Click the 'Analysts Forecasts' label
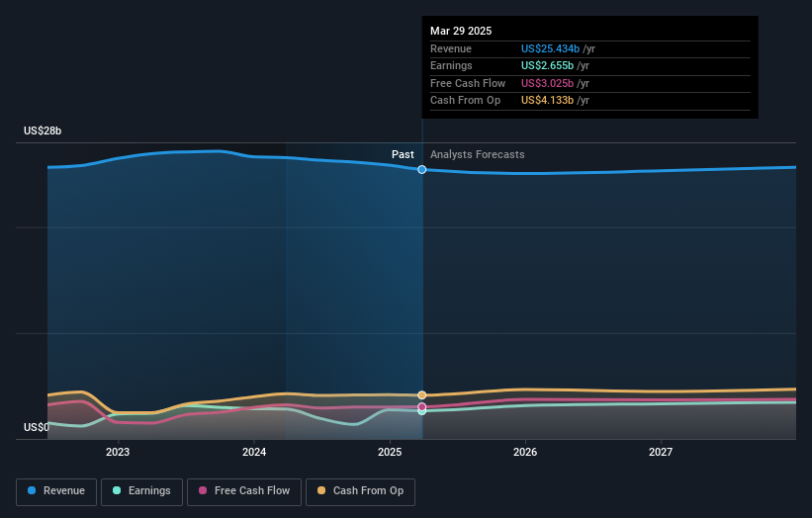This screenshot has width=812, height=518. point(478,155)
